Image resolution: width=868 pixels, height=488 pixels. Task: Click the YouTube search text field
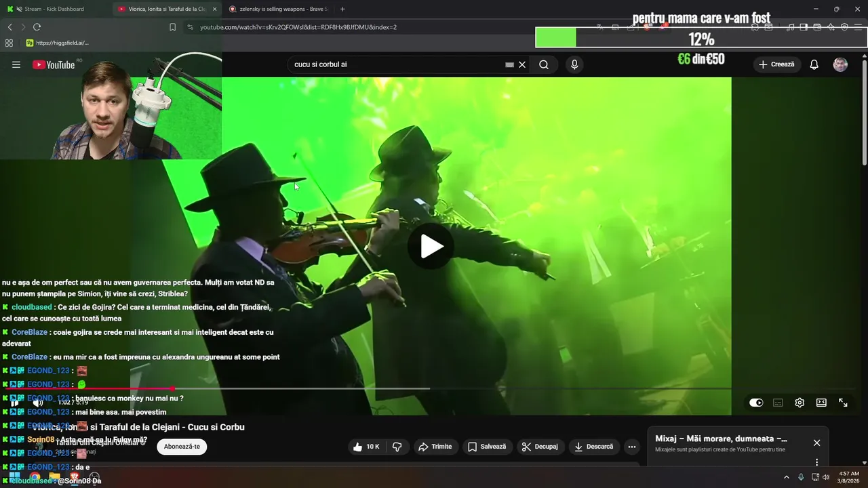click(x=397, y=64)
